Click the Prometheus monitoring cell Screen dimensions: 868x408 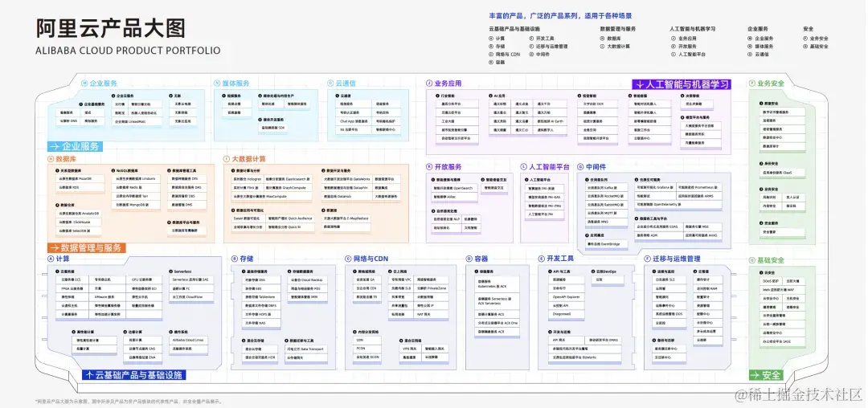698,187
